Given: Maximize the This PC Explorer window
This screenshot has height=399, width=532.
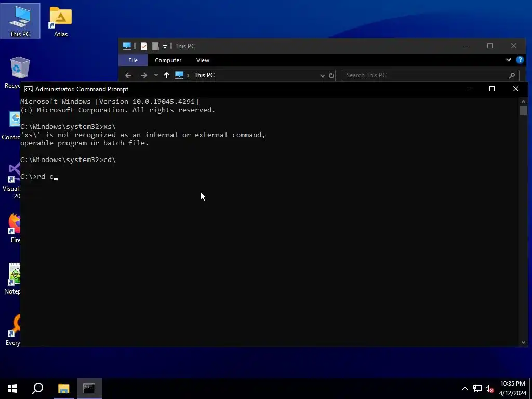Looking at the screenshot, I should click(490, 46).
